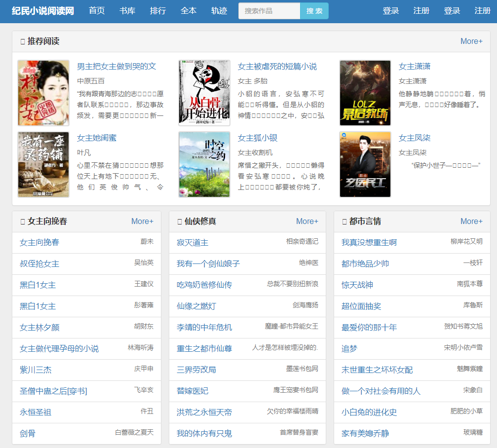
Task: Open the 排行 nav menu item
Action: tap(158, 11)
